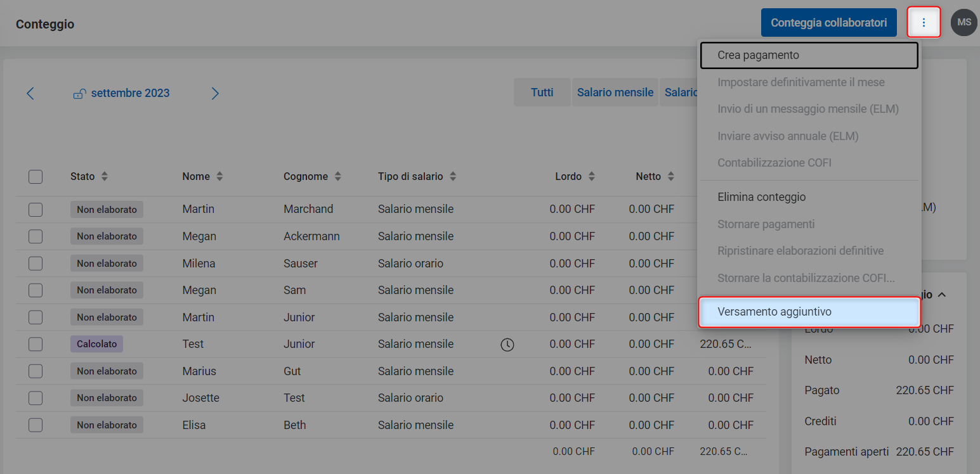This screenshot has height=474, width=980.
Task: Click Conteggia collaboratori button
Action: tap(828, 23)
